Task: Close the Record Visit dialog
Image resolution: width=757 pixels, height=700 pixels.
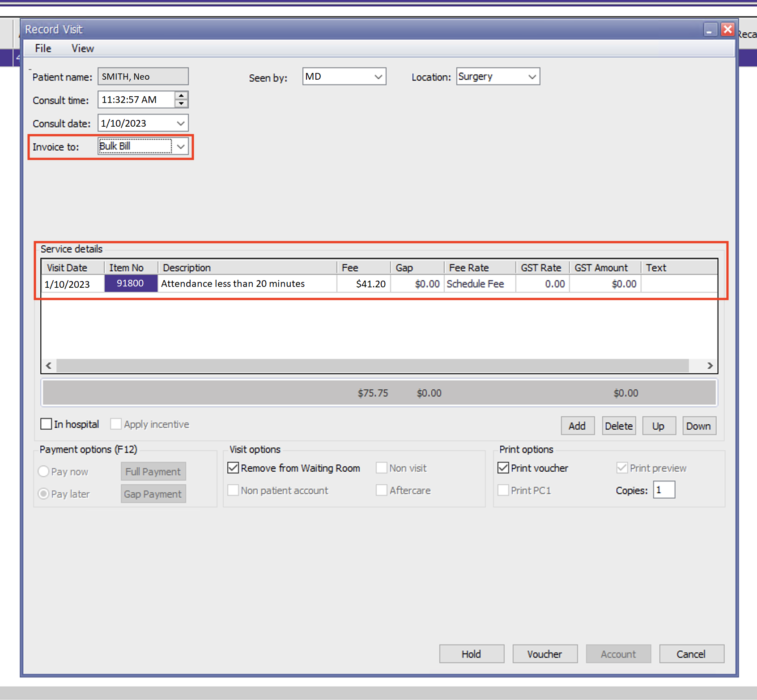Action: tap(728, 30)
